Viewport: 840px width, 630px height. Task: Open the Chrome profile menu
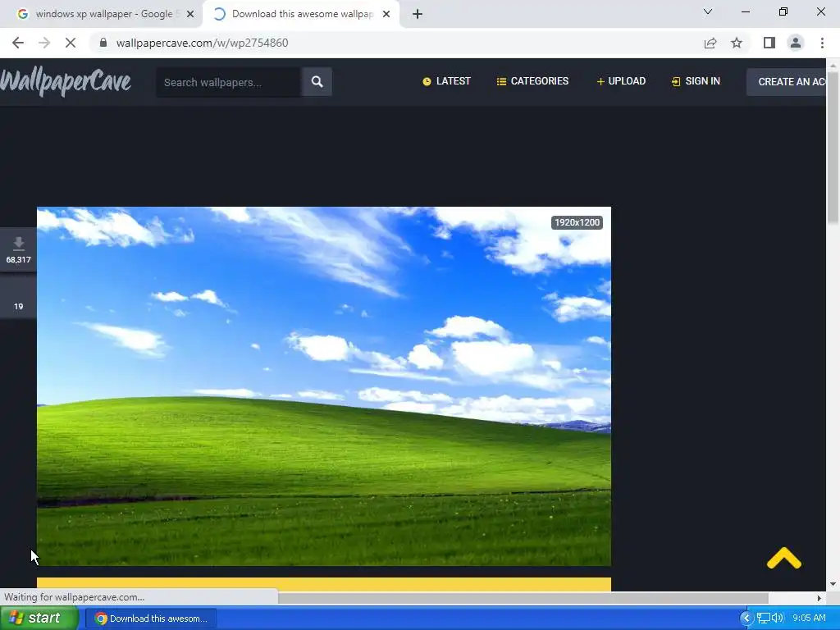click(x=796, y=43)
